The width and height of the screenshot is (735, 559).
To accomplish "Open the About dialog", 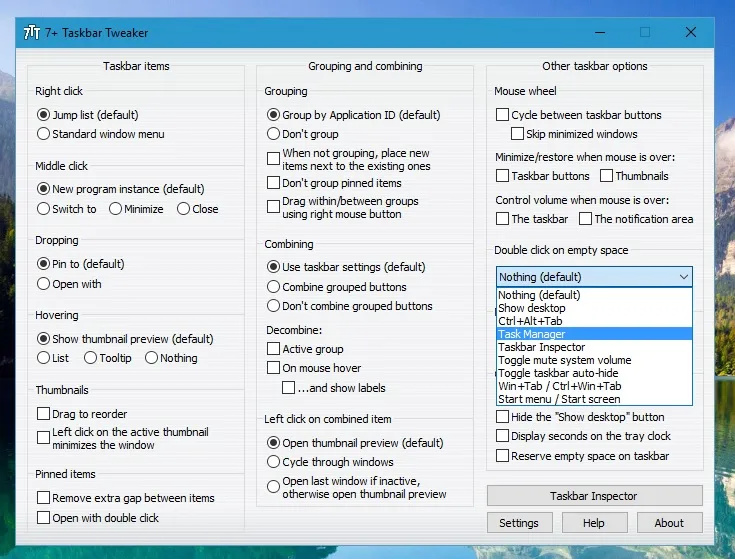I will coord(669,523).
